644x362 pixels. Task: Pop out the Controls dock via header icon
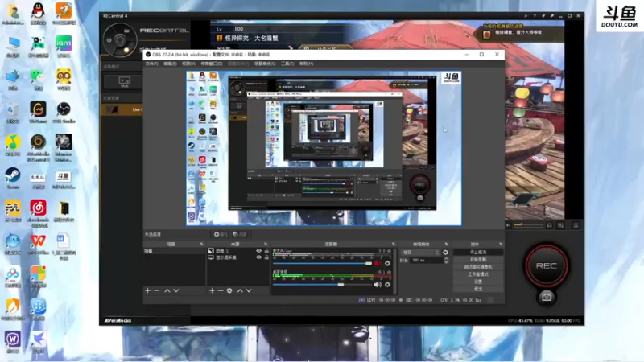pos(500,244)
